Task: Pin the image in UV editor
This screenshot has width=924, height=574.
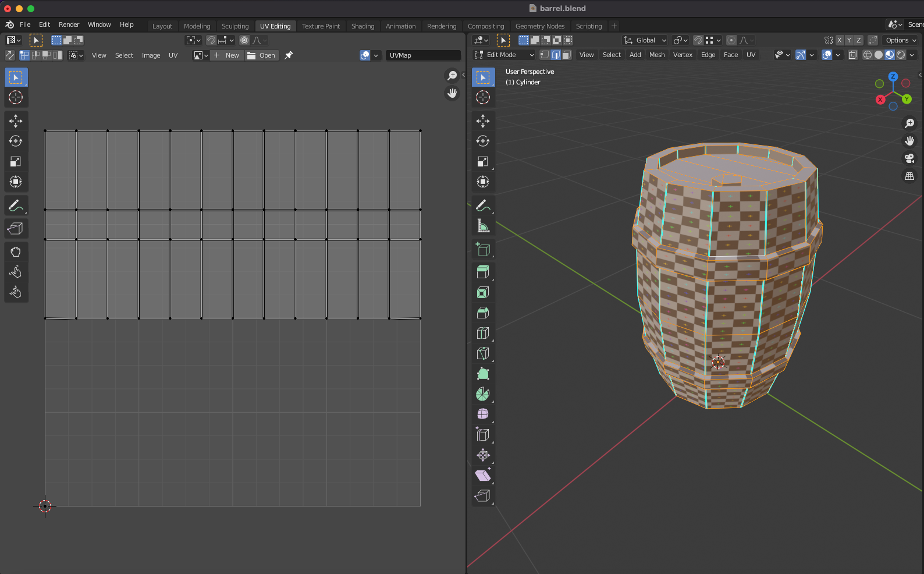Action: tap(289, 55)
